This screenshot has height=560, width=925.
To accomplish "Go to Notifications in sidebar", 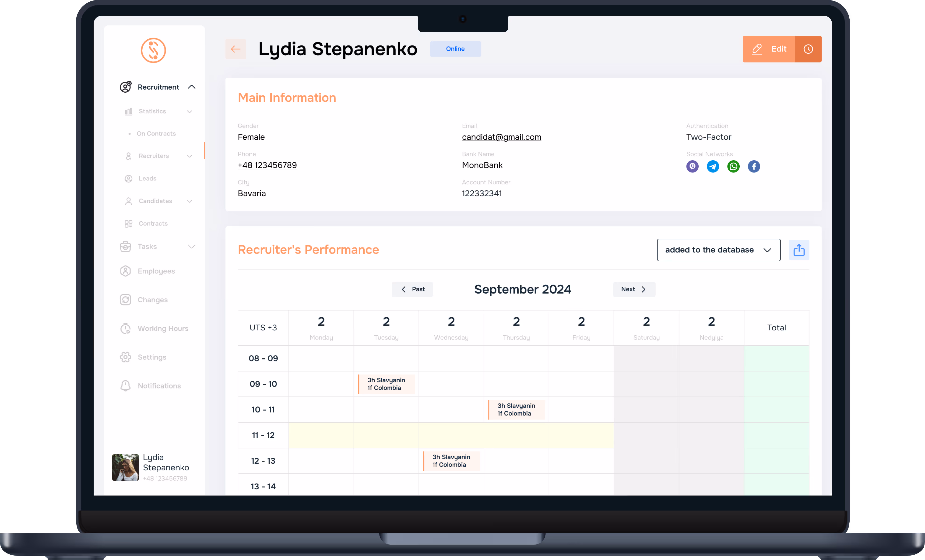I will click(159, 386).
